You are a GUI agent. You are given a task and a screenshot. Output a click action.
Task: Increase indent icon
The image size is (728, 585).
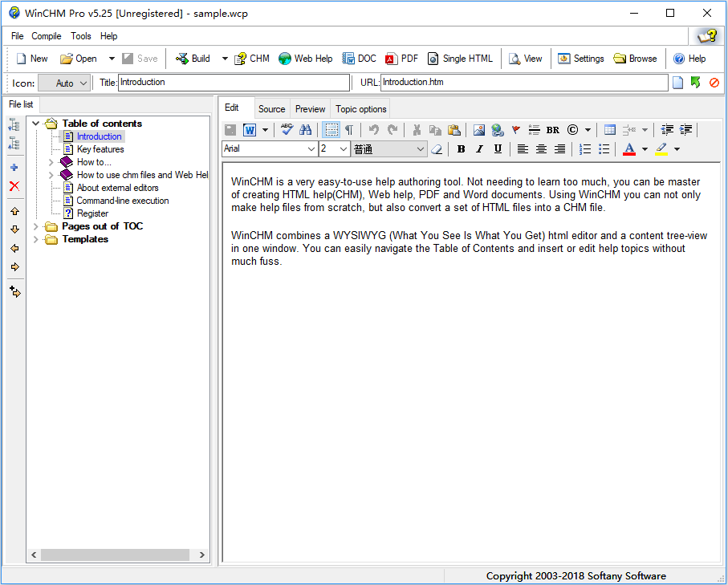(x=685, y=129)
